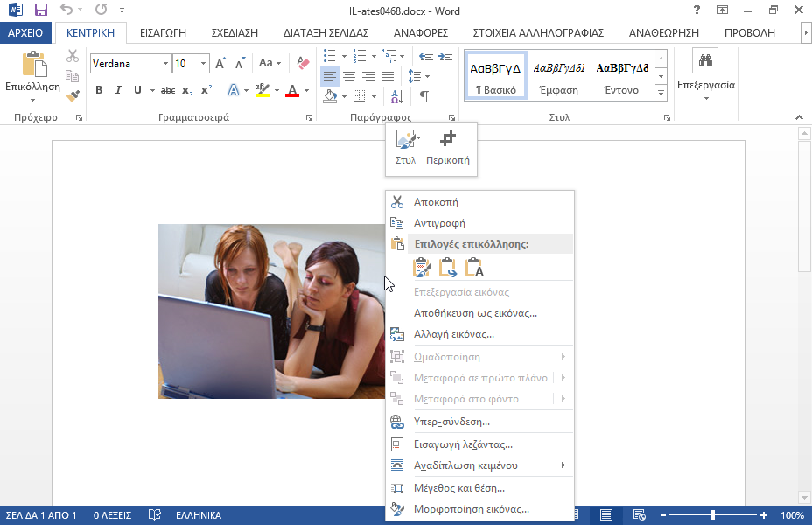Expand numbered list style dropdown arrow
The width and height of the screenshot is (812, 525).
point(374,56)
